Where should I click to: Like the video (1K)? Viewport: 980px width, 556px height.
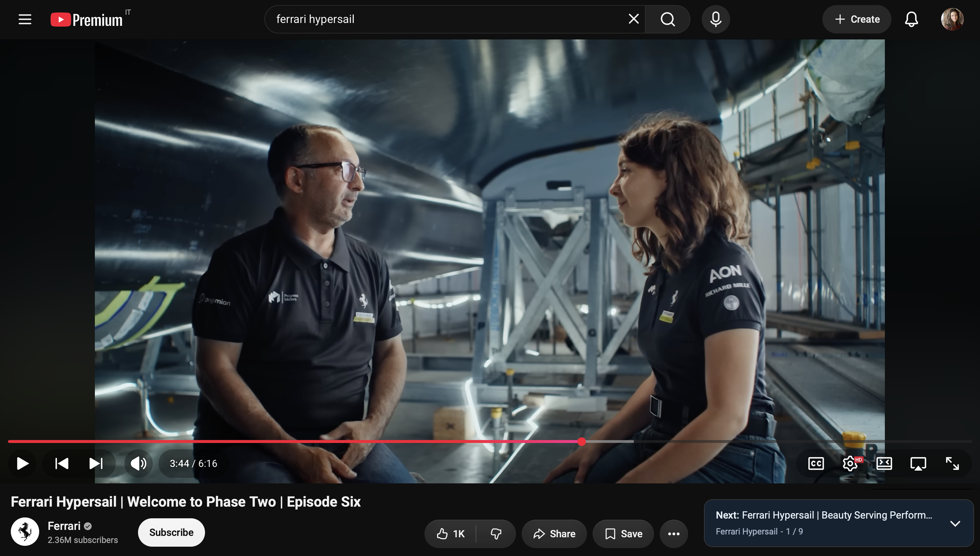click(450, 534)
